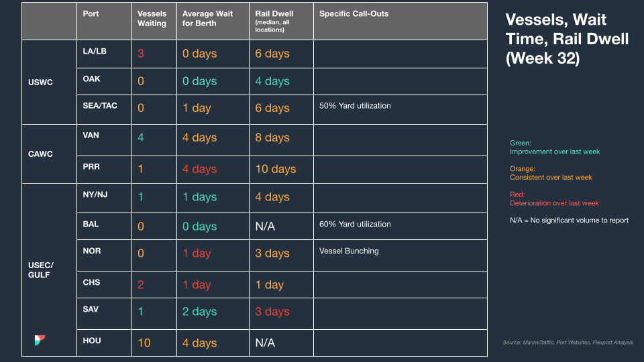The height and width of the screenshot is (362, 644).
Task: Click the source attribution text
Action: 568,343
